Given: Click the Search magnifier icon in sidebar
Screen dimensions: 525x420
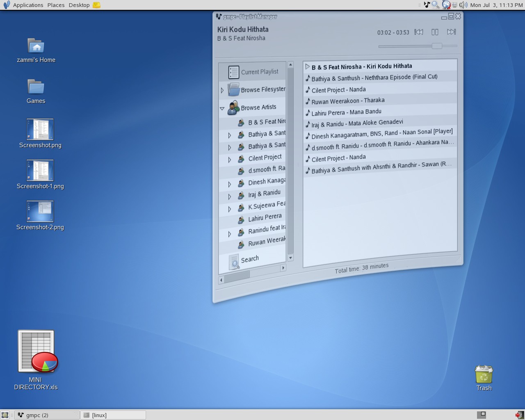Looking at the screenshot, I should point(234,262).
